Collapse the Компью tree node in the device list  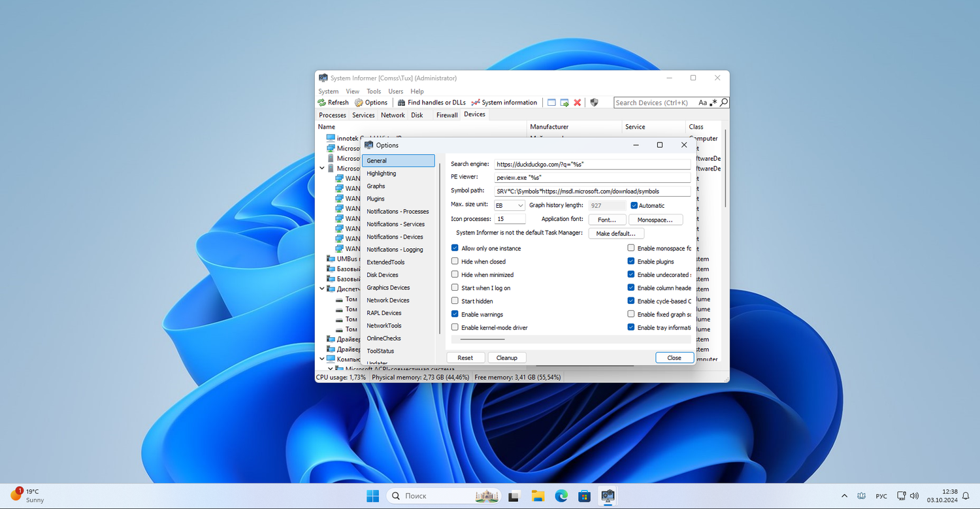pyautogui.click(x=322, y=359)
